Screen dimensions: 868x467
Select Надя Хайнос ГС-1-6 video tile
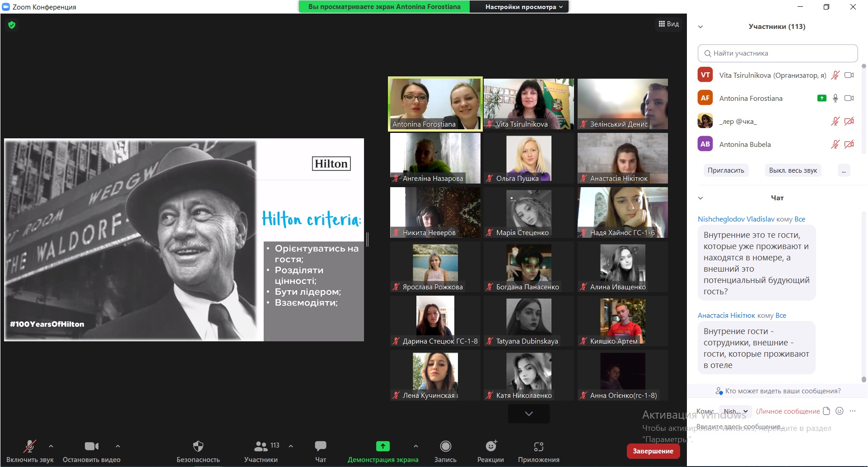[x=623, y=212]
